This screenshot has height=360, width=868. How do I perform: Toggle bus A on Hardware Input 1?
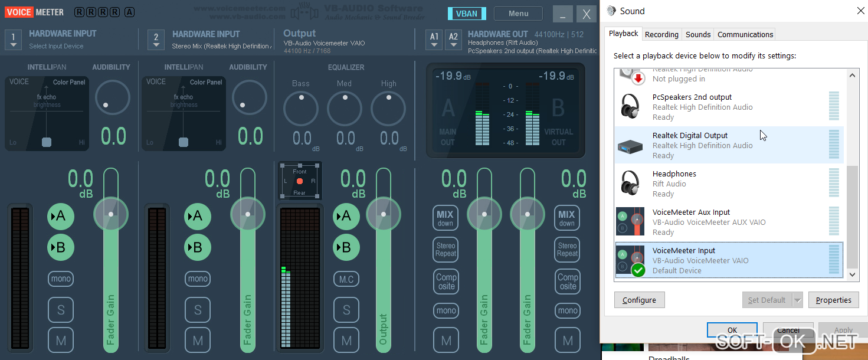(61, 217)
